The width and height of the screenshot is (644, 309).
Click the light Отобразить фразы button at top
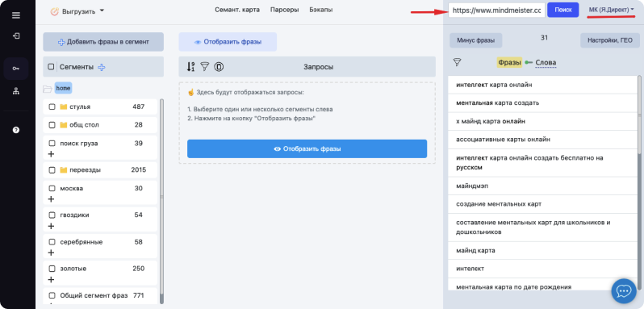228,42
